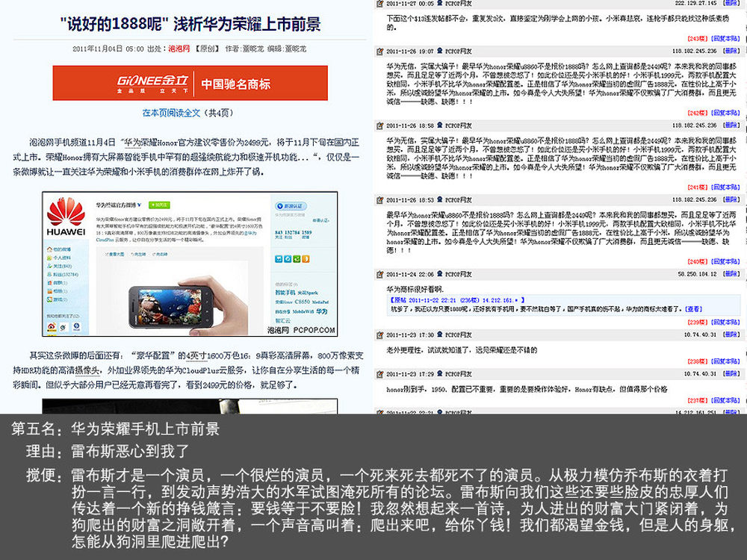747x560 pixels.
Task: Click the user avatar icon on the 2011-11-23 17:30 comment
Action: click(440, 335)
